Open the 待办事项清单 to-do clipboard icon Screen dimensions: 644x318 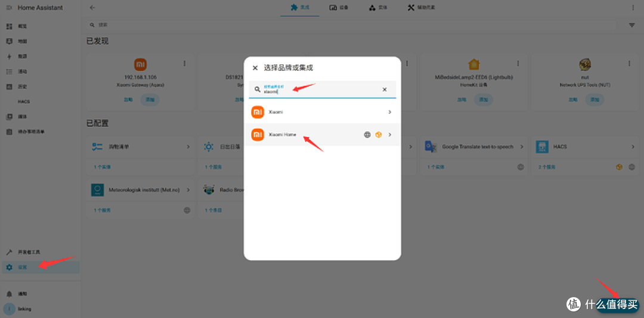[x=9, y=132]
